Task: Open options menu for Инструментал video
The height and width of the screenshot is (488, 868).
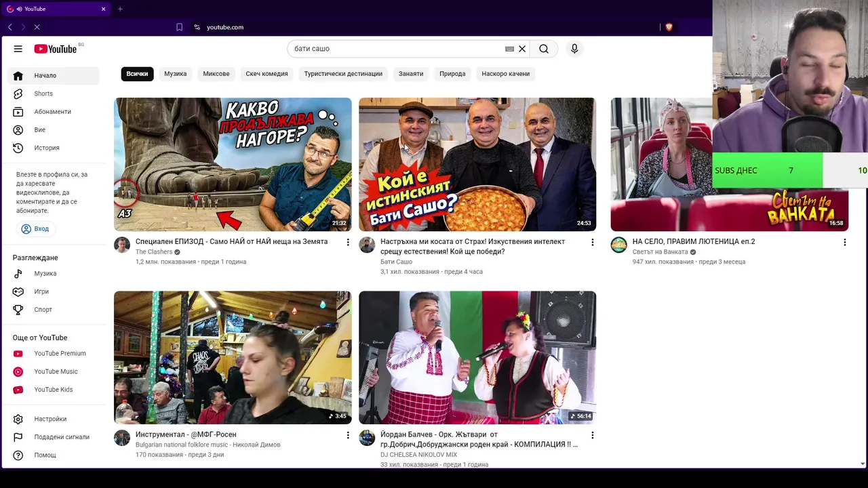Action: pyautogui.click(x=348, y=435)
